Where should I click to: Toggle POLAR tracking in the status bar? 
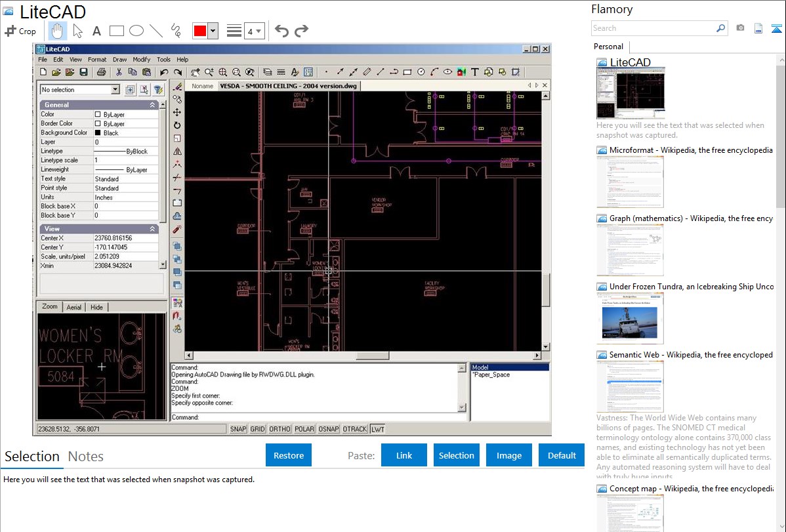[304, 429]
